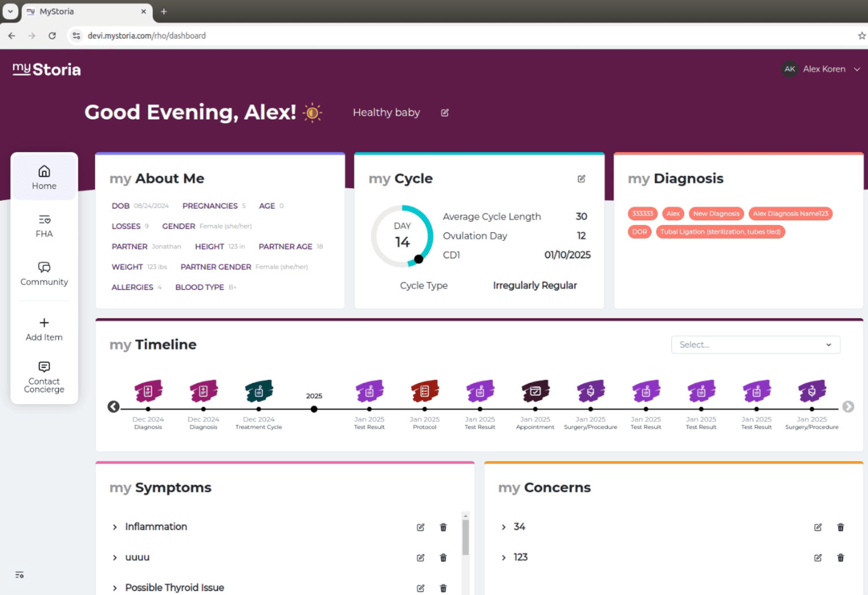Image resolution: width=868 pixels, height=595 pixels.
Task: Open Jan 2025 Protocol timeline icon
Action: [x=425, y=391]
